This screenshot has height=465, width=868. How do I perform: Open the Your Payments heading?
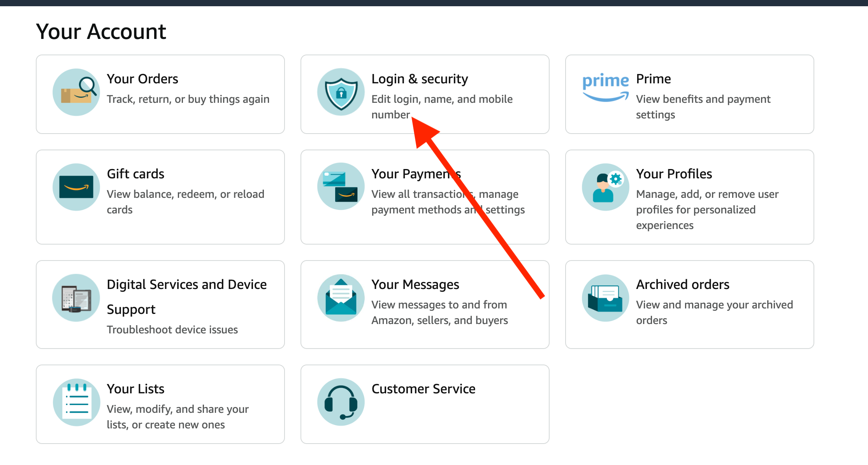[416, 174]
